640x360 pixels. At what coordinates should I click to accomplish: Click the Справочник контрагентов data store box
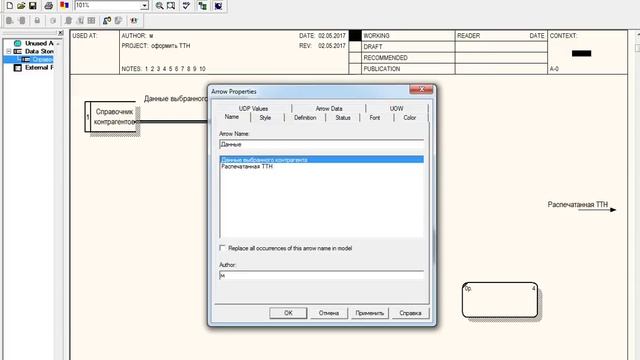point(111,117)
